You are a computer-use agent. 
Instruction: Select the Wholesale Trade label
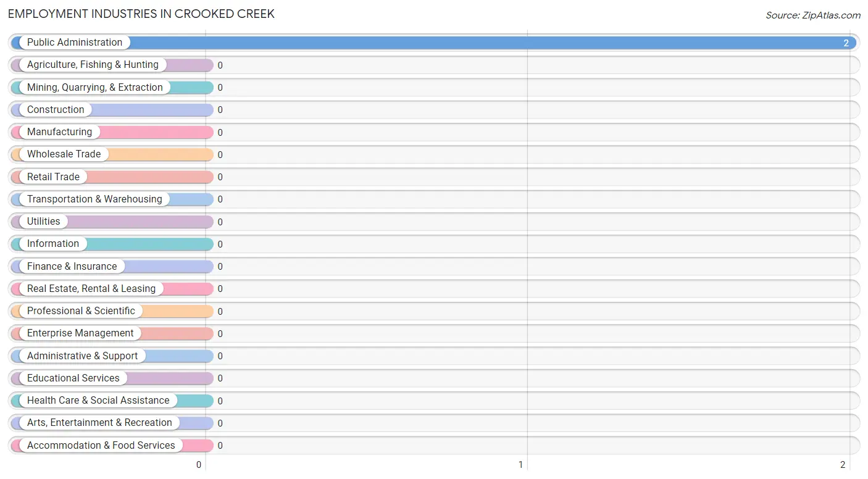pos(64,154)
